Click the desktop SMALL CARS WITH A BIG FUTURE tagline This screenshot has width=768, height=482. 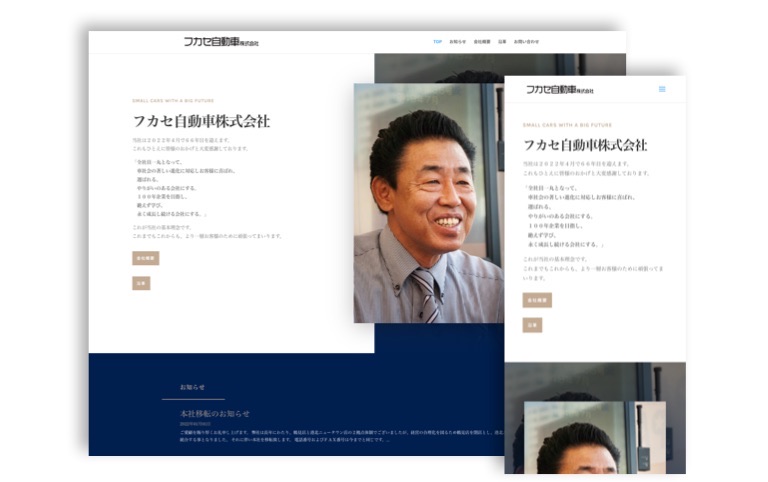[x=176, y=101]
